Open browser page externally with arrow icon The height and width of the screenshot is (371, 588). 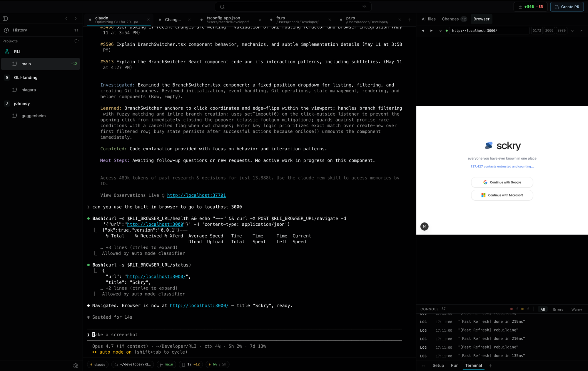pyautogui.click(x=581, y=31)
